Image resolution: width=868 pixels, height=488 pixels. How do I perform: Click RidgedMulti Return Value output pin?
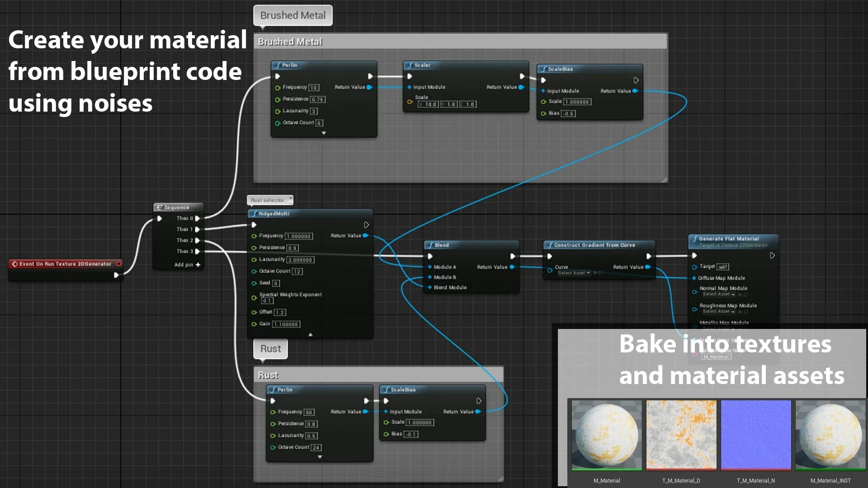click(365, 236)
